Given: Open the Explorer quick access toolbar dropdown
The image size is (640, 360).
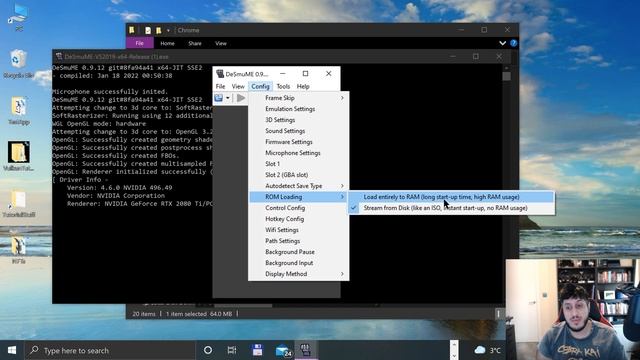Looking at the screenshot, I should 168,30.
